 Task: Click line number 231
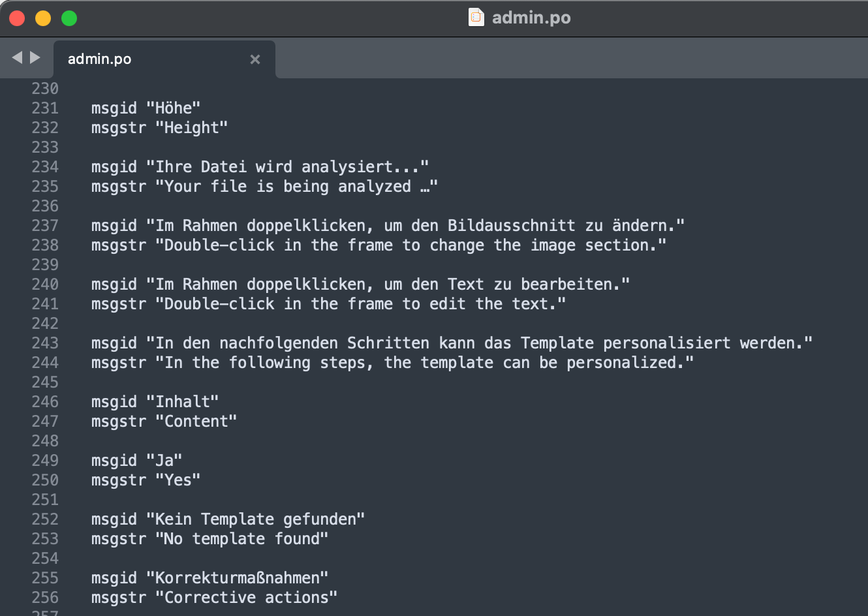coord(44,108)
